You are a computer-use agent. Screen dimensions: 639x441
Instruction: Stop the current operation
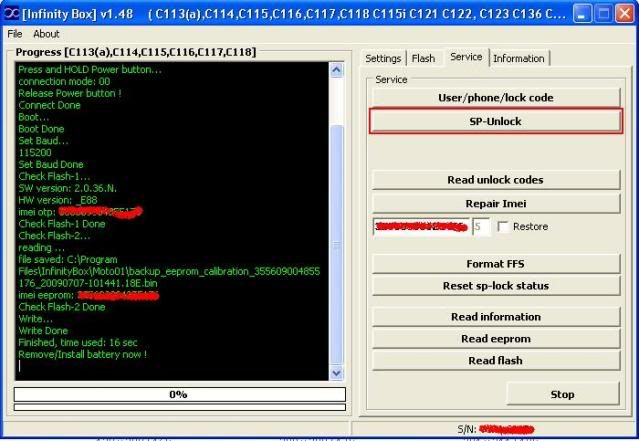(x=562, y=394)
